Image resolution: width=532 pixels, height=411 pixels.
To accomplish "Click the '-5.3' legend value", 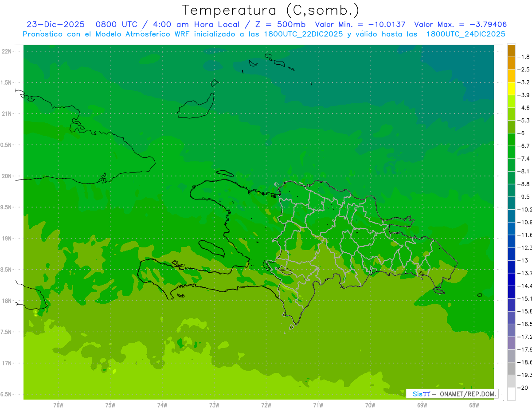I will click(524, 121).
